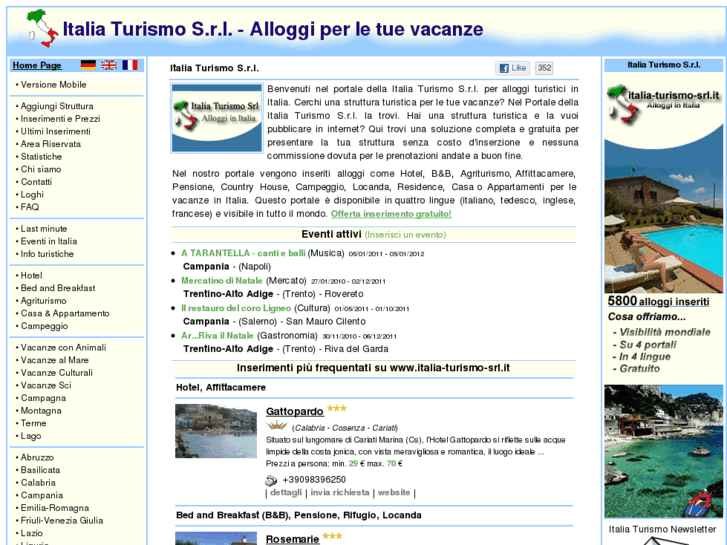Open Chi siamo page
727x545 pixels.
point(41,169)
